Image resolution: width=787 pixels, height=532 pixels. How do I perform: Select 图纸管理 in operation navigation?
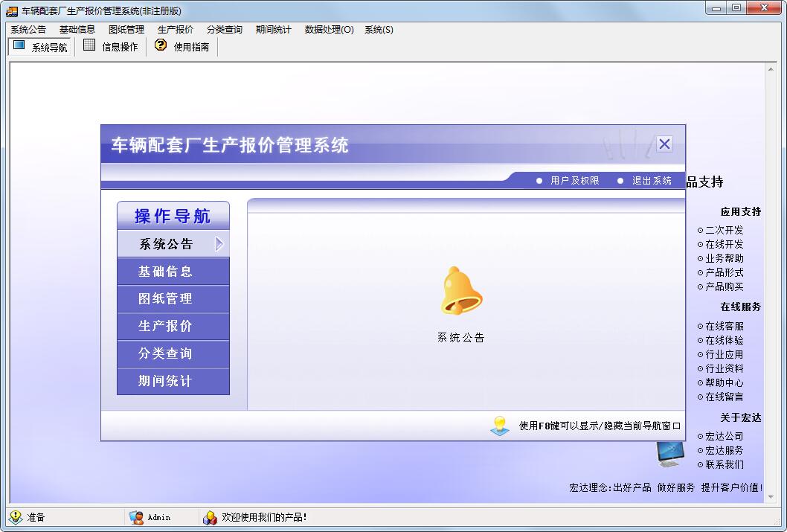click(173, 298)
